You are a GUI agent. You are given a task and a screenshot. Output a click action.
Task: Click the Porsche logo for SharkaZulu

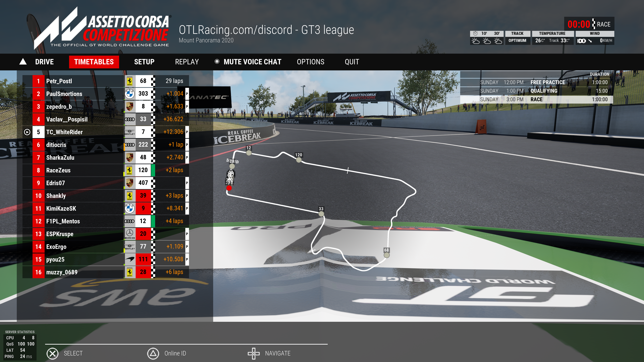(129, 157)
